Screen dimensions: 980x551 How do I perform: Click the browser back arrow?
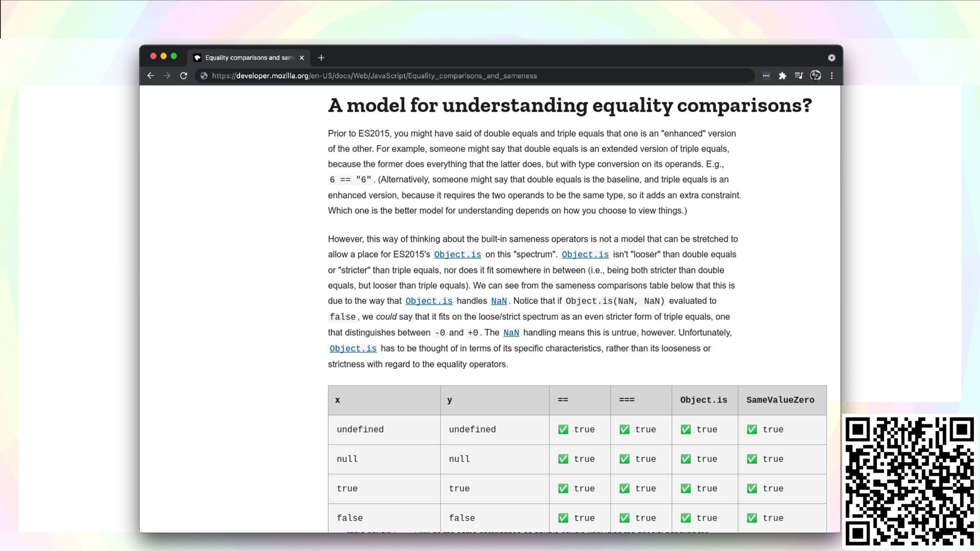[151, 76]
